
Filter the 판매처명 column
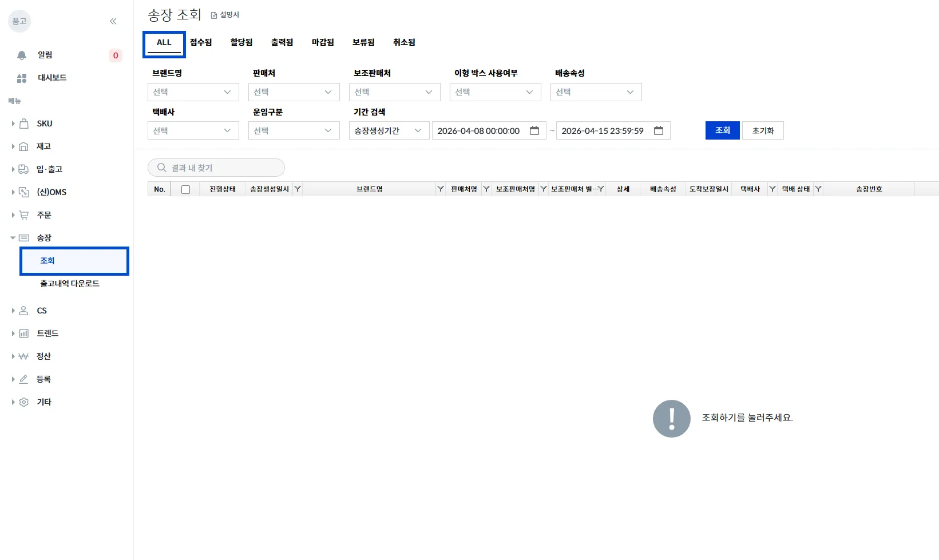click(486, 189)
